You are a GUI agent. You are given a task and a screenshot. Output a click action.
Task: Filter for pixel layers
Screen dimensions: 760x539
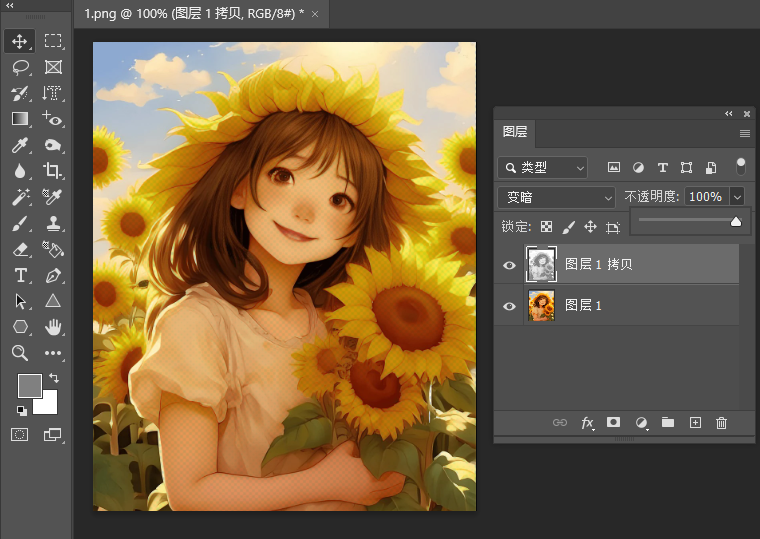pyautogui.click(x=614, y=168)
